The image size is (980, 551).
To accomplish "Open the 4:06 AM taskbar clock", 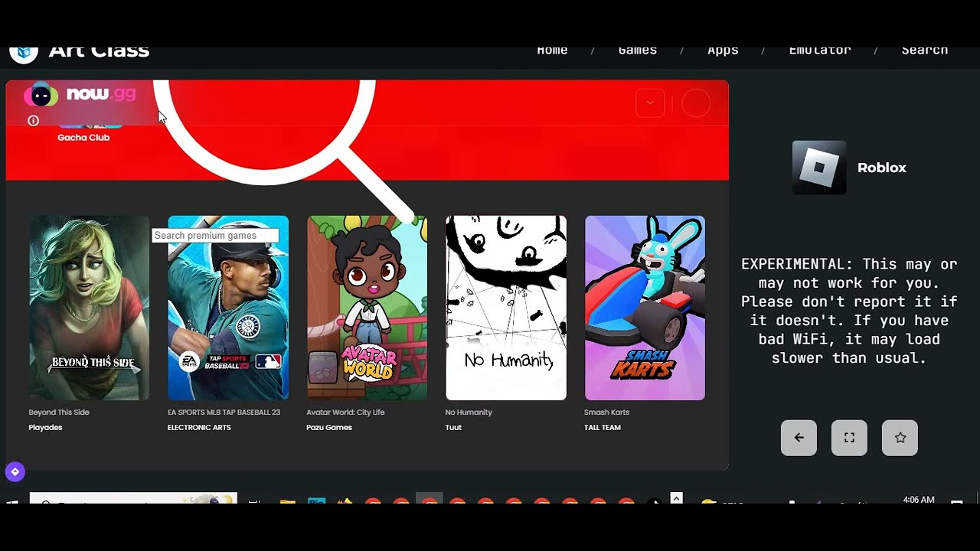I will 919,500.
